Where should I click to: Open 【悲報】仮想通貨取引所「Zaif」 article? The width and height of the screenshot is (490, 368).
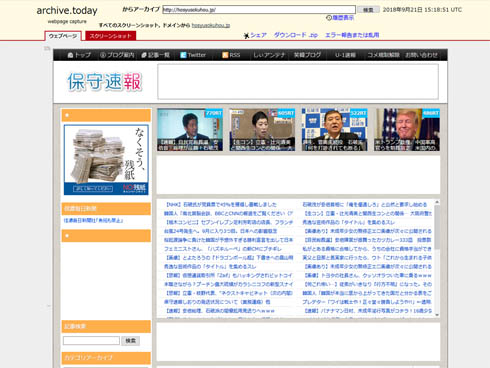point(229,275)
